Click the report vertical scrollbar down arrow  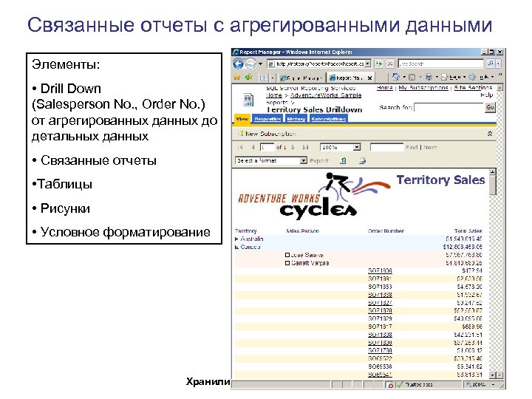pyautogui.click(x=493, y=375)
